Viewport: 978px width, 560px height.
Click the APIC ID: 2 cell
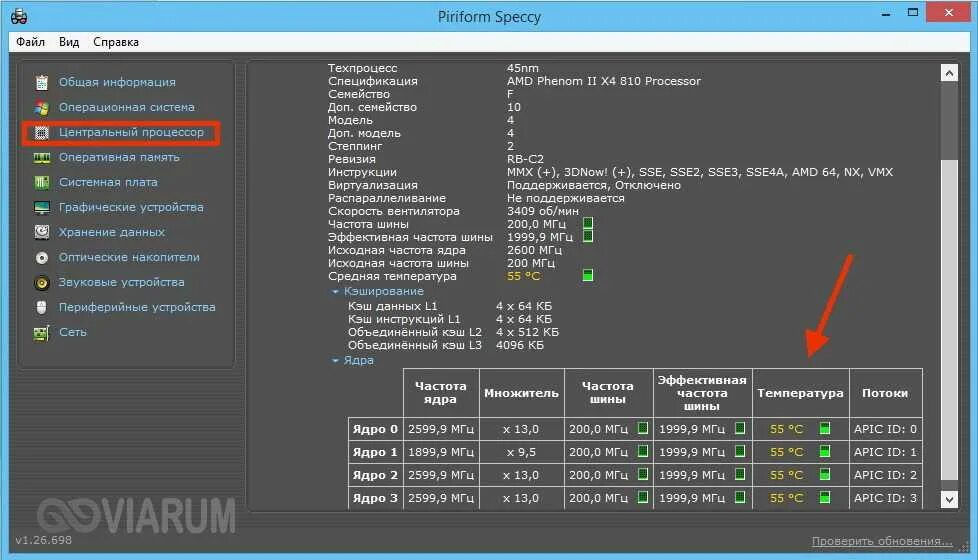[885, 475]
